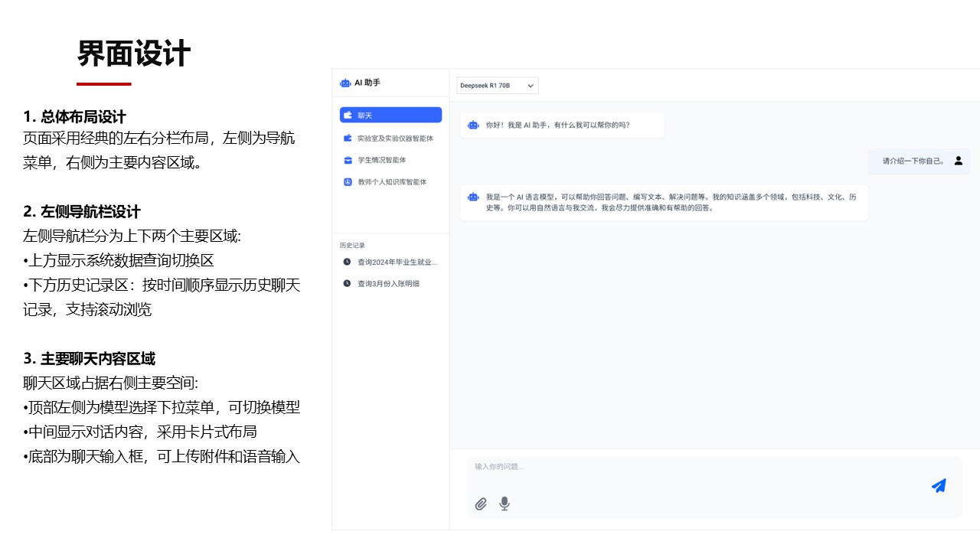Click the robot avatar beside the greeting message
The height and width of the screenshot is (551, 980).
pos(473,125)
